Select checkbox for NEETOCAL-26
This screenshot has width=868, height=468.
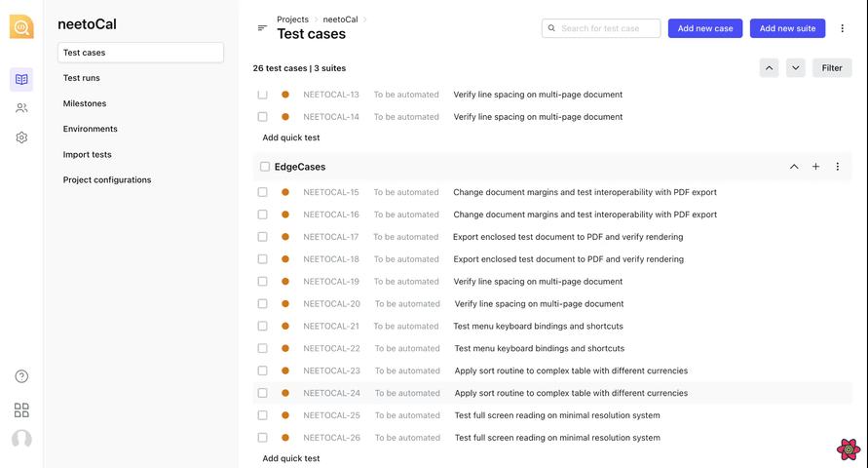click(262, 438)
